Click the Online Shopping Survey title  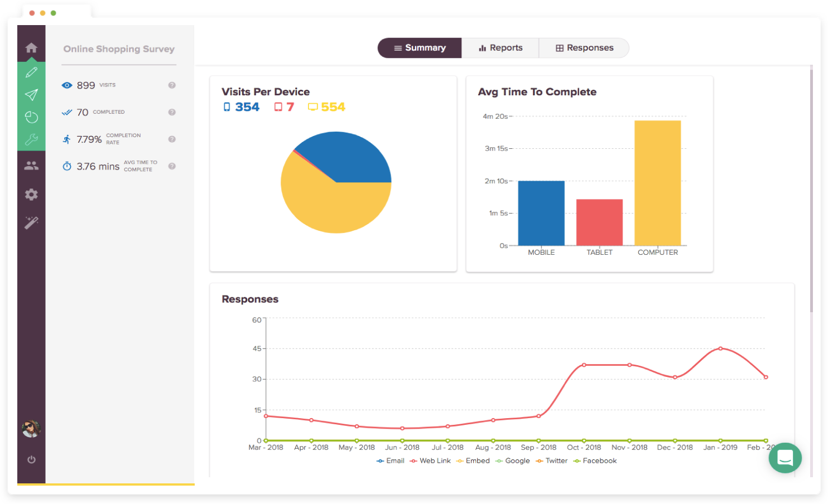click(x=118, y=49)
